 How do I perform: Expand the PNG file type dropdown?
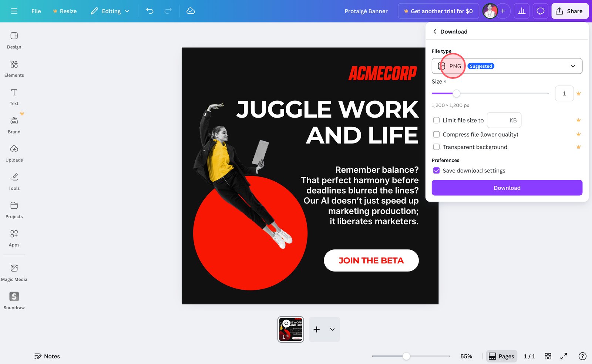(507, 66)
